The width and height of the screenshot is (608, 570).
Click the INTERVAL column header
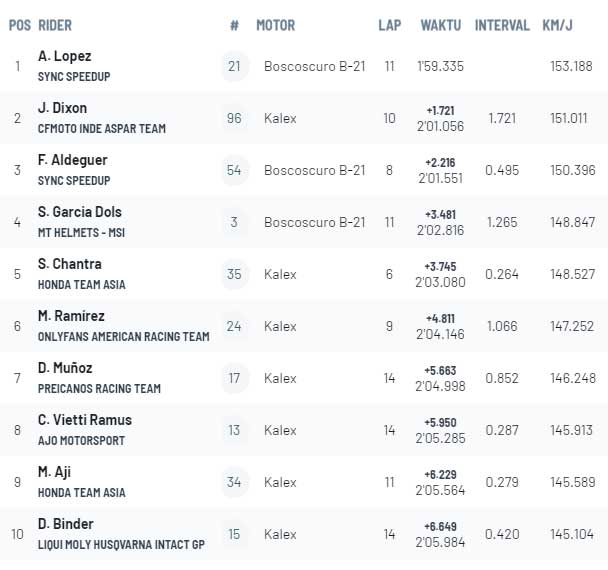(x=502, y=25)
